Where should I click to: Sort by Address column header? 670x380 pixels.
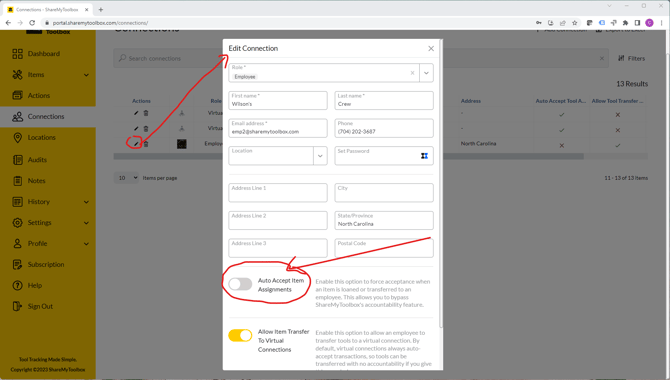click(x=470, y=101)
